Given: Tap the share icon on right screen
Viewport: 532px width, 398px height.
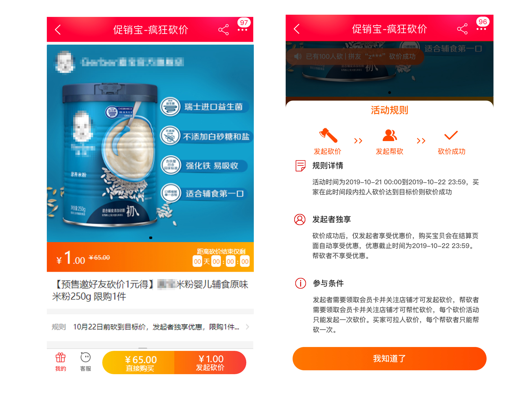Looking at the screenshot, I should point(462,29).
